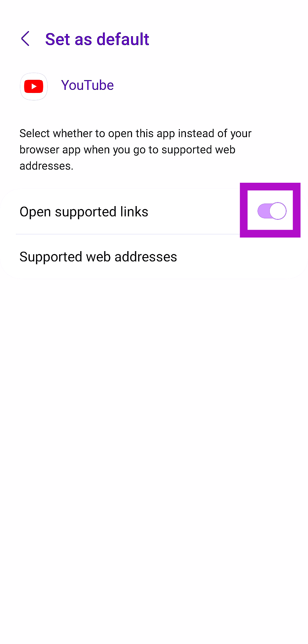Image resolution: width=308 pixels, height=644 pixels.
Task: Turn off the purple toggle switch
Action: 272,211
